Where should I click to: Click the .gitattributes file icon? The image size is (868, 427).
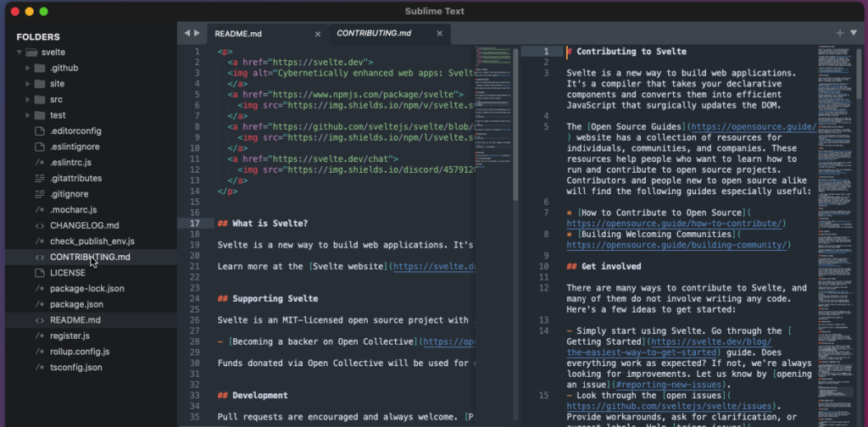click(x=40, y=179)
